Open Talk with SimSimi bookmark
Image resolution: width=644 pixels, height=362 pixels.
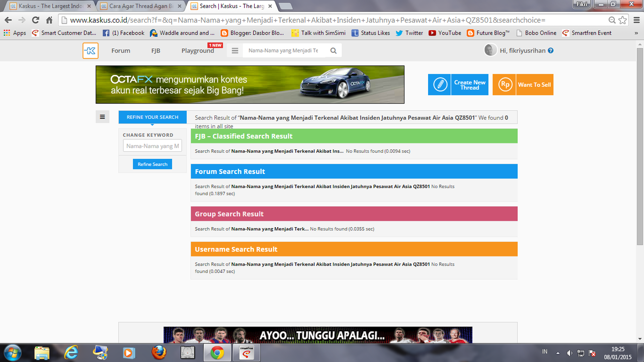click(x=319, y=33)
